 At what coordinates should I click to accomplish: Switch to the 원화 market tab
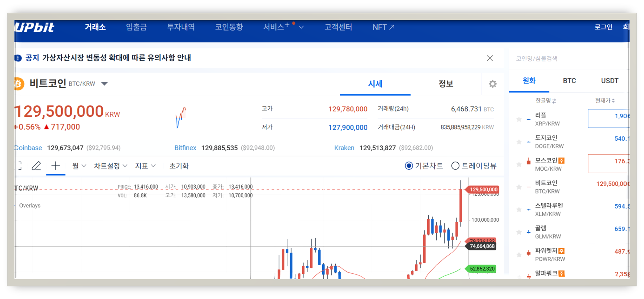[x=529, y=81]
